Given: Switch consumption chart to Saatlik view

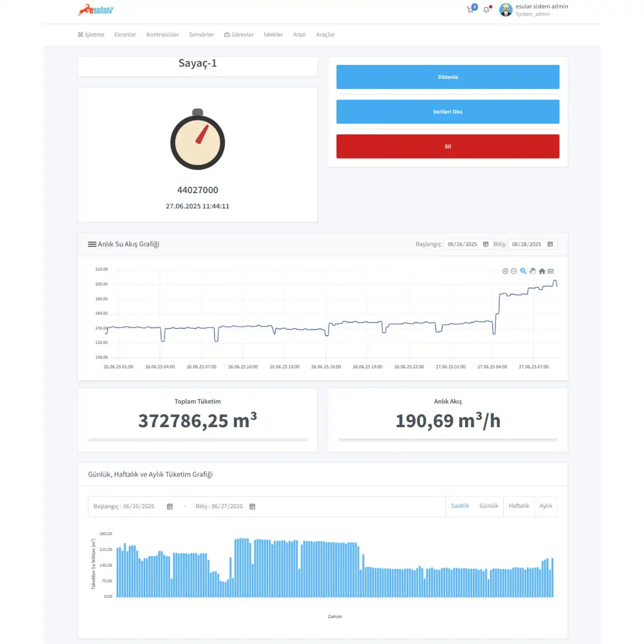Looking at the screenshot, I should (460, 506).
